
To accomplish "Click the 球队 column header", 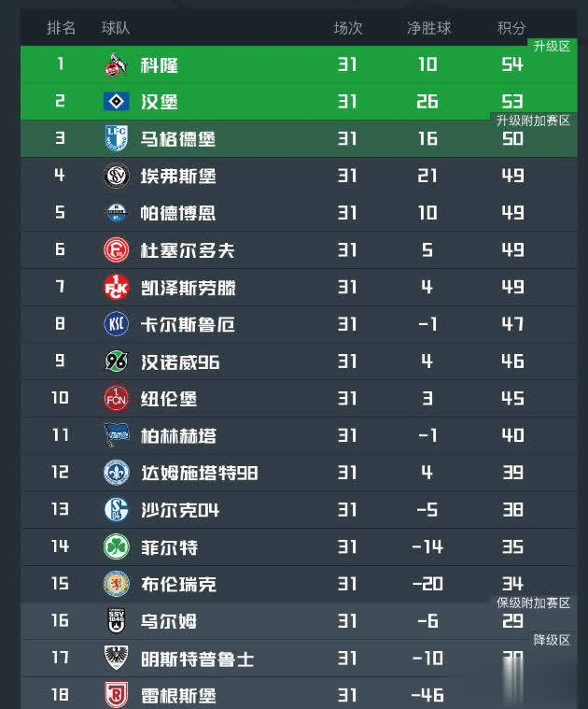I will [x=116, y=28].
